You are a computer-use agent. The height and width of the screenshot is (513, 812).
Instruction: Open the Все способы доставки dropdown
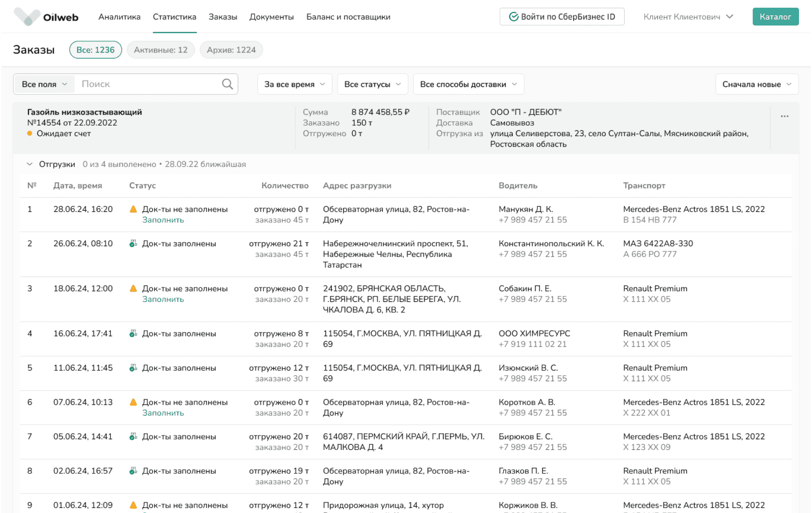(469, 84)
